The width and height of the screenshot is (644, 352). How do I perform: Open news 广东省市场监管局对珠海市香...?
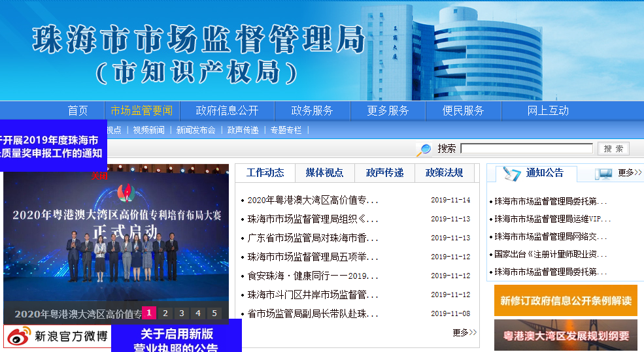[x=313, y=238]
